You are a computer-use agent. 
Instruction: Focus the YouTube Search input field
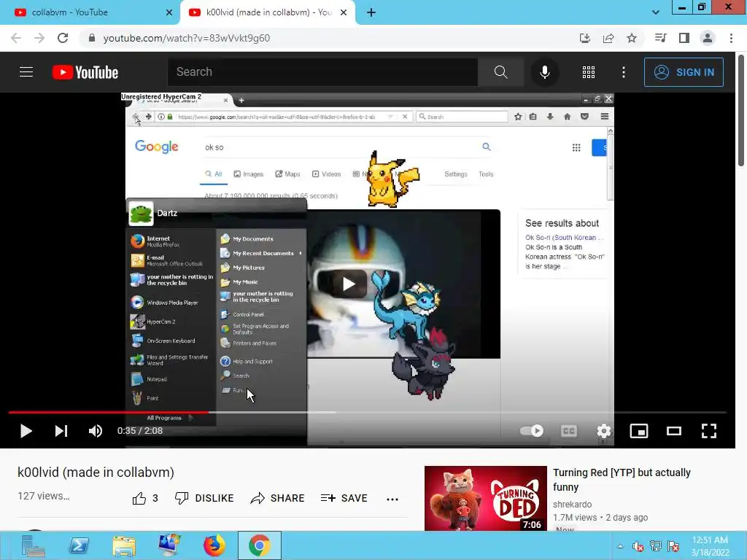322,72
